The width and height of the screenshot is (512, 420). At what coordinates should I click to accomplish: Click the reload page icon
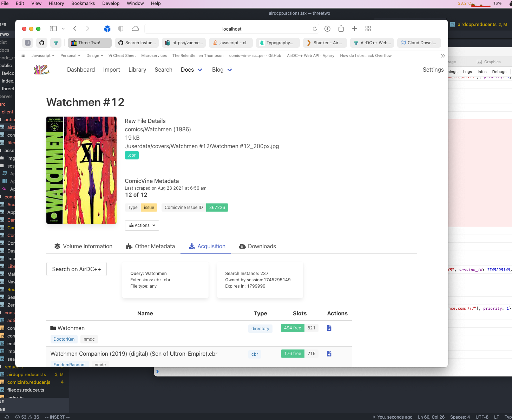pos(315,29)
